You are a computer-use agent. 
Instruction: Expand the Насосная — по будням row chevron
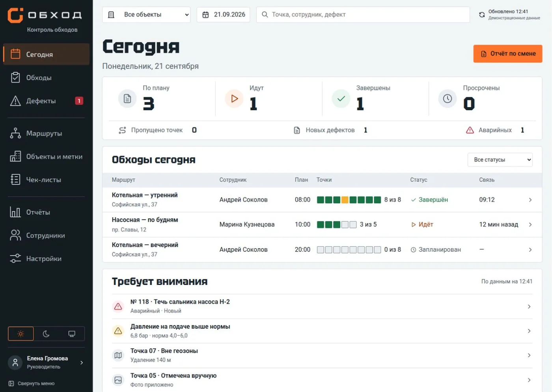click(x=530, y=225)
